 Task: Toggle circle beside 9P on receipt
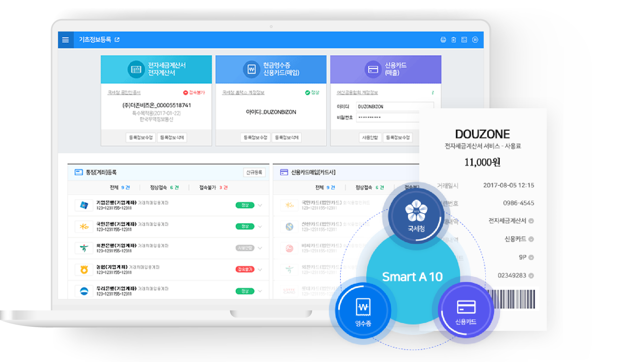531,257
